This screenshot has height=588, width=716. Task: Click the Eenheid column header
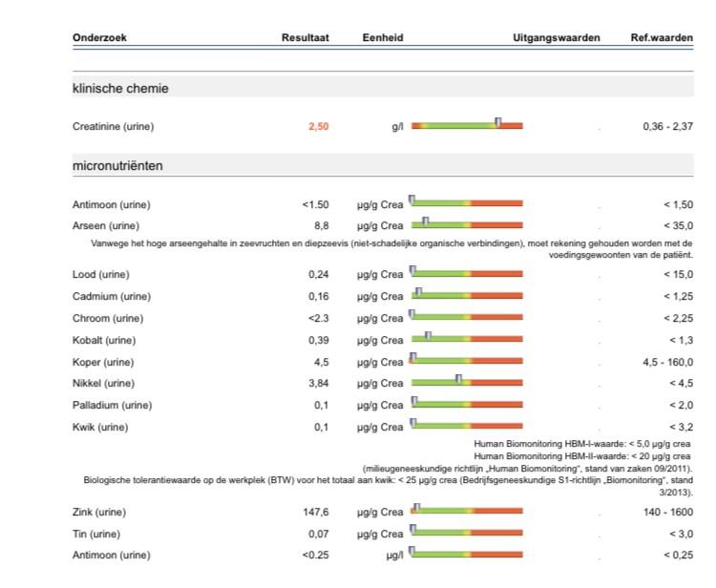pos(383,38)
